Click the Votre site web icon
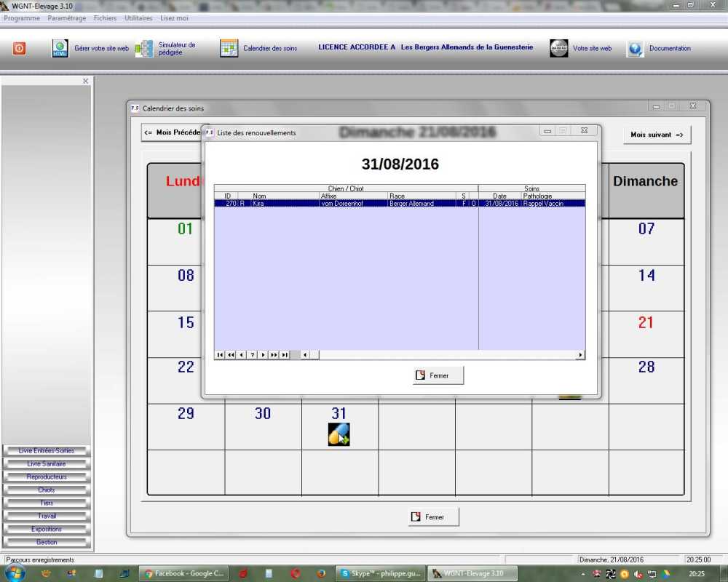 (558, 49)
